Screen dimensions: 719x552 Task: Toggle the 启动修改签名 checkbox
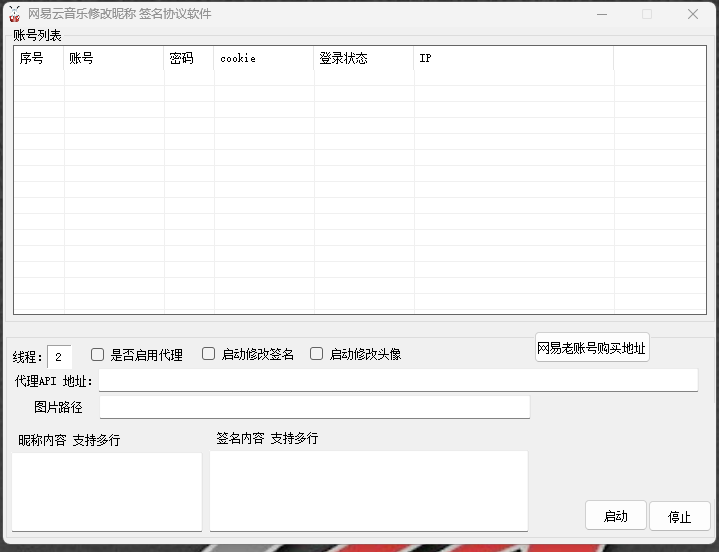209,354
